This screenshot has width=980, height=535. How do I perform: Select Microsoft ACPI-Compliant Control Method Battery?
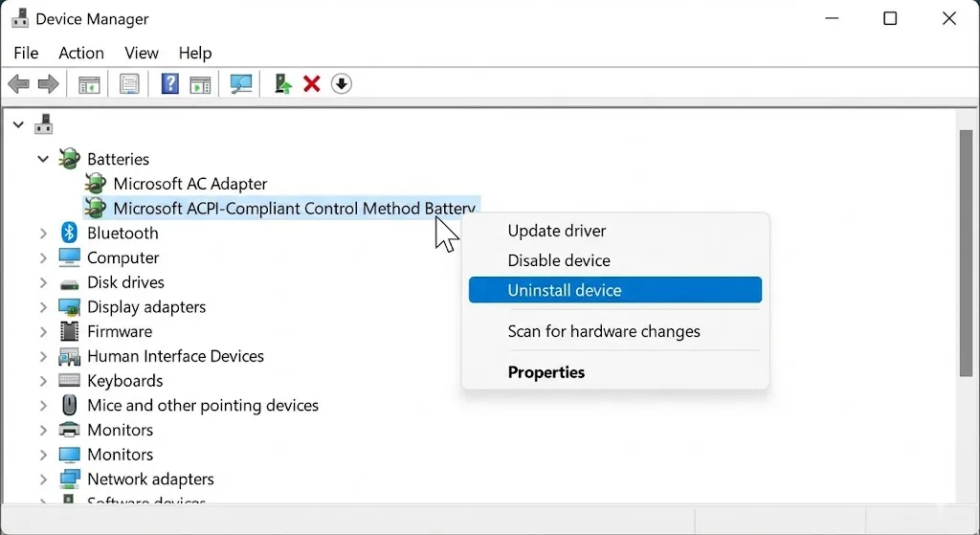[295, 208]
